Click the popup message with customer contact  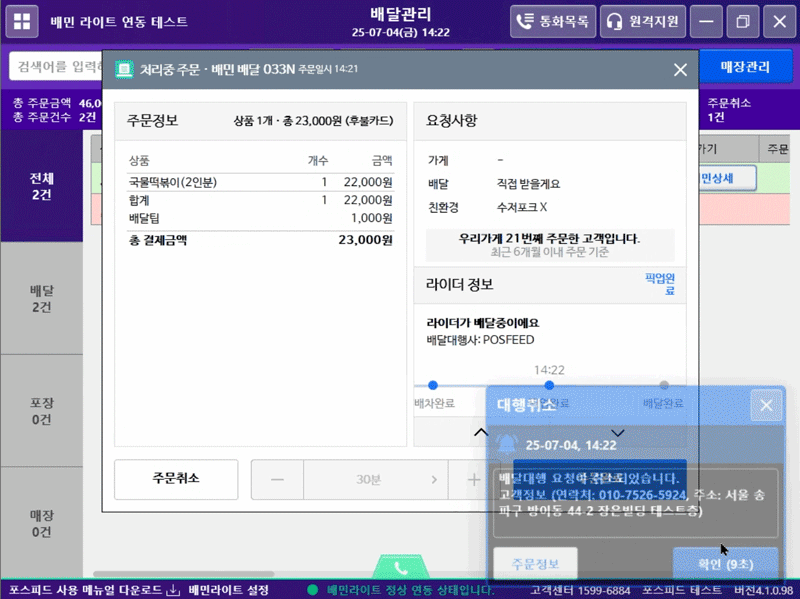point(635,503)
